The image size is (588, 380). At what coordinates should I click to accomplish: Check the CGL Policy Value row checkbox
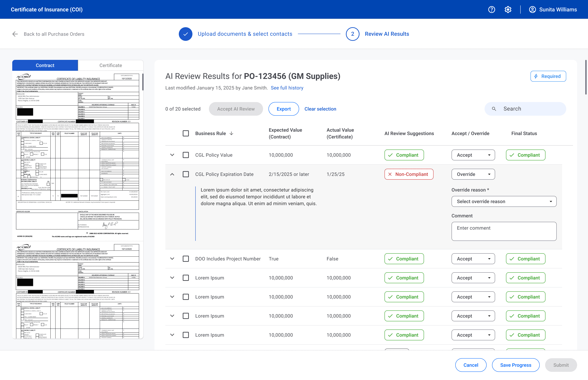(x=186, y=155)
